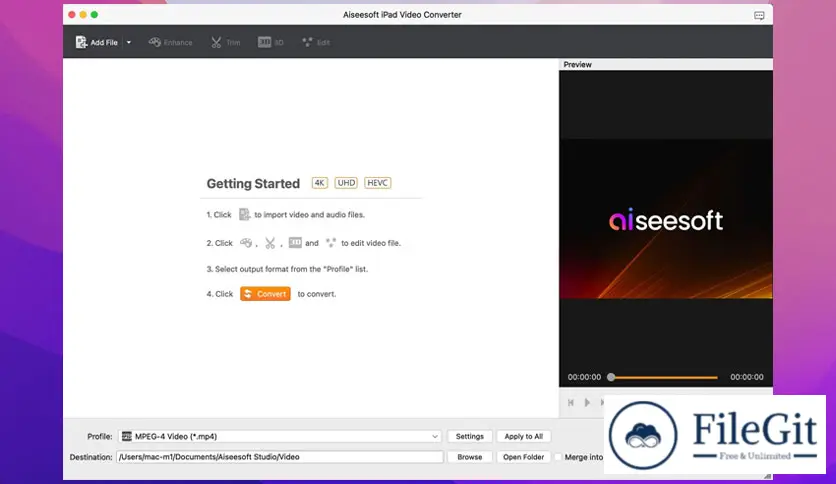This screenshot has width=836, height=484.
Task: Click the red close window button
Action: 72,15
